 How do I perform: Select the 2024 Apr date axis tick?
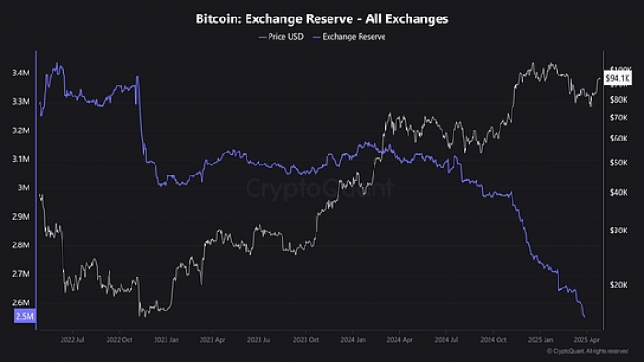[x=399, y=340]
